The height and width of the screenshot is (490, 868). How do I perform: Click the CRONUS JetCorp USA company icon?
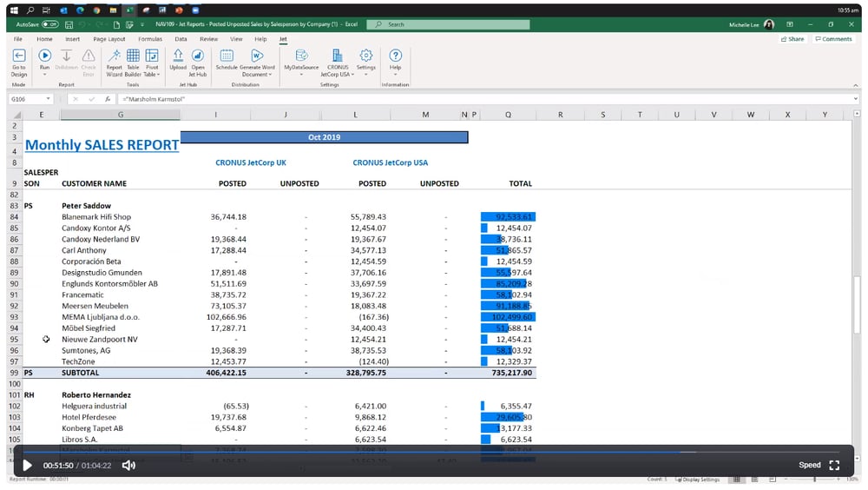[x=337, y=56]
